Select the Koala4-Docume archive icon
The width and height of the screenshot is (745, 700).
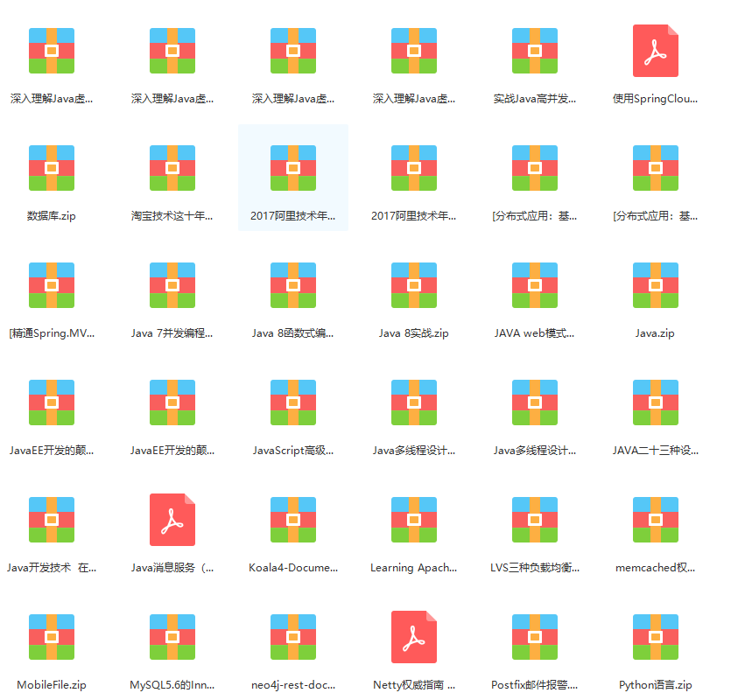[x=293, y=520]
